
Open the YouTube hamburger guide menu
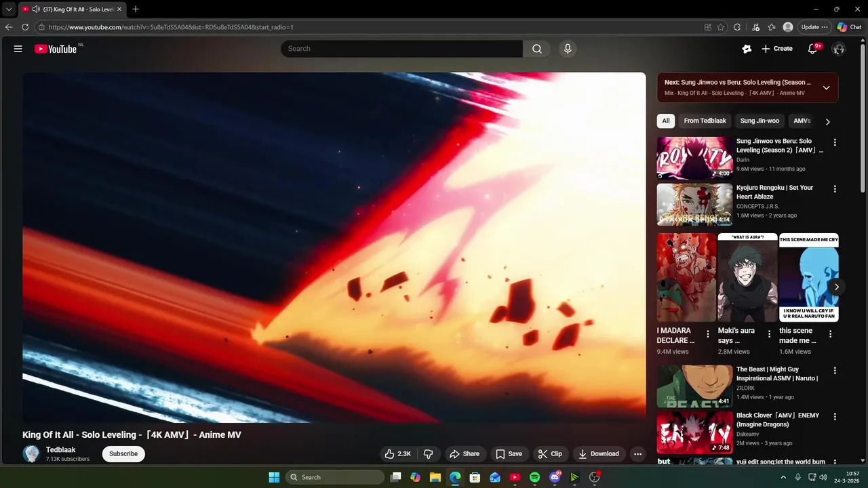(18, 49)
